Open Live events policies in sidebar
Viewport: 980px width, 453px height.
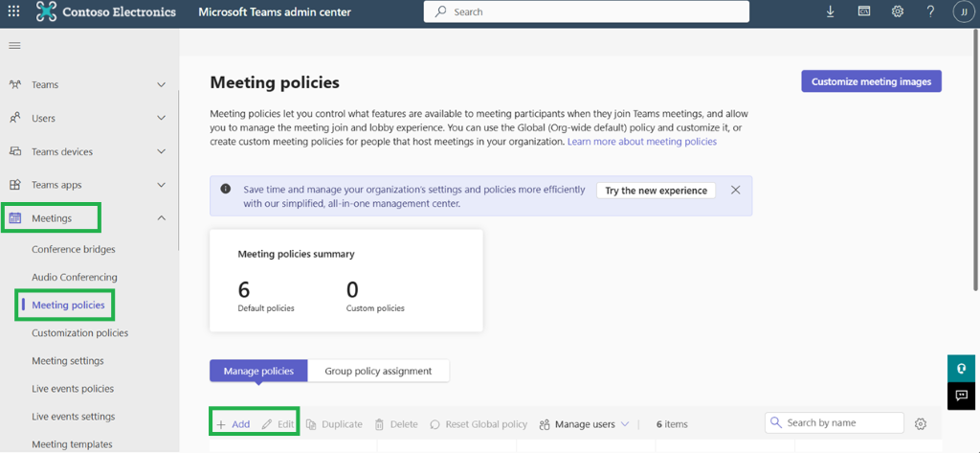coord(73,389)
